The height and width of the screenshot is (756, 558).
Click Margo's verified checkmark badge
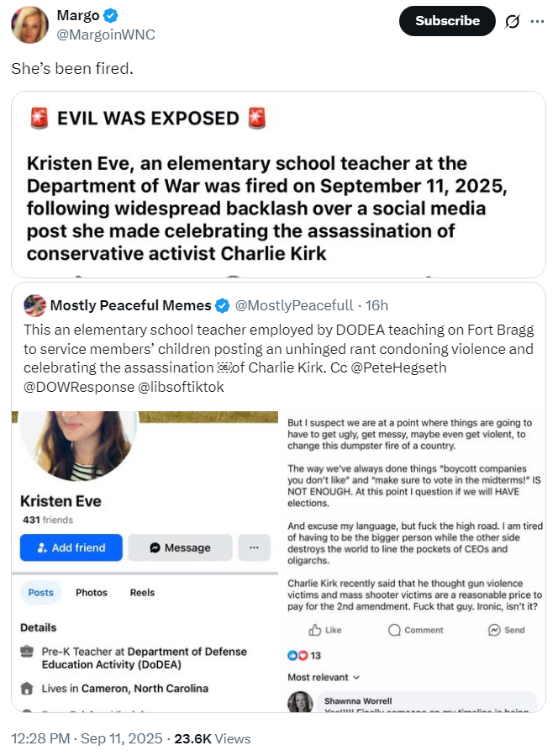coord(111,15)
